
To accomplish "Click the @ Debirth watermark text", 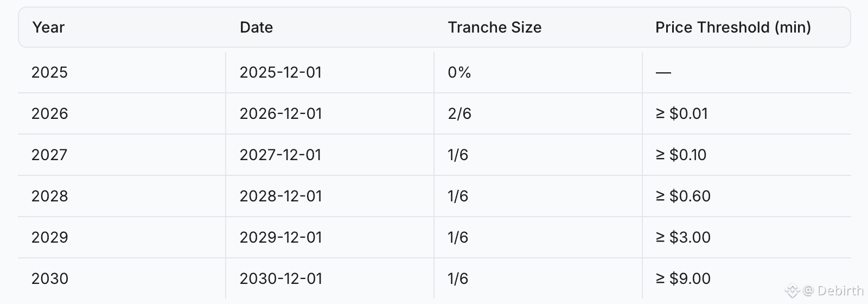I will click(x=833, y=290).
